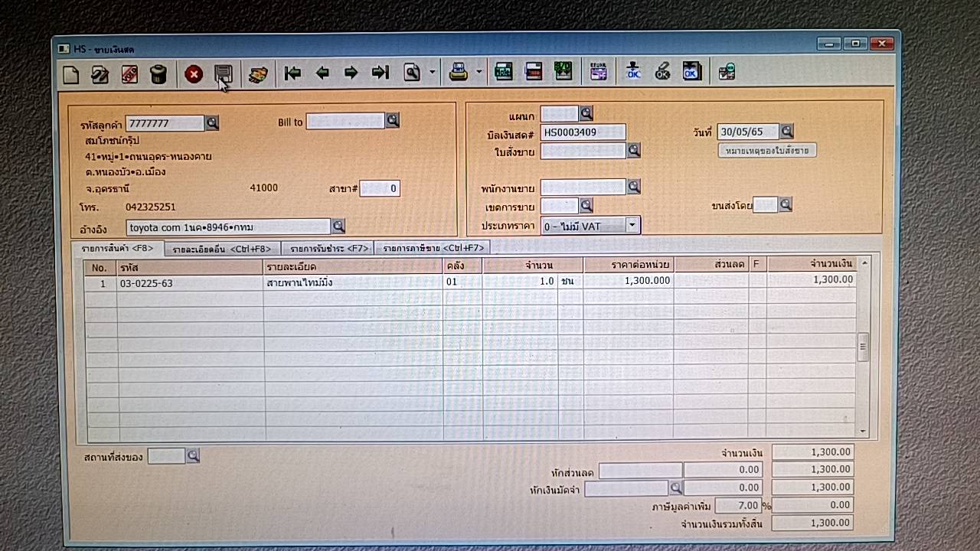Click the blue document OK icon

pos(691,72)
